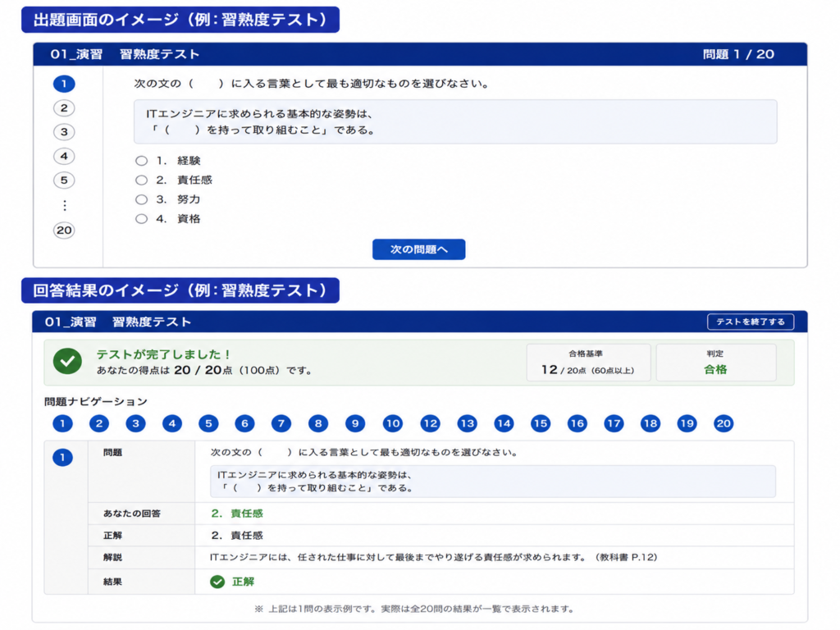Click the 次の問題へ button

click(419, 249)
